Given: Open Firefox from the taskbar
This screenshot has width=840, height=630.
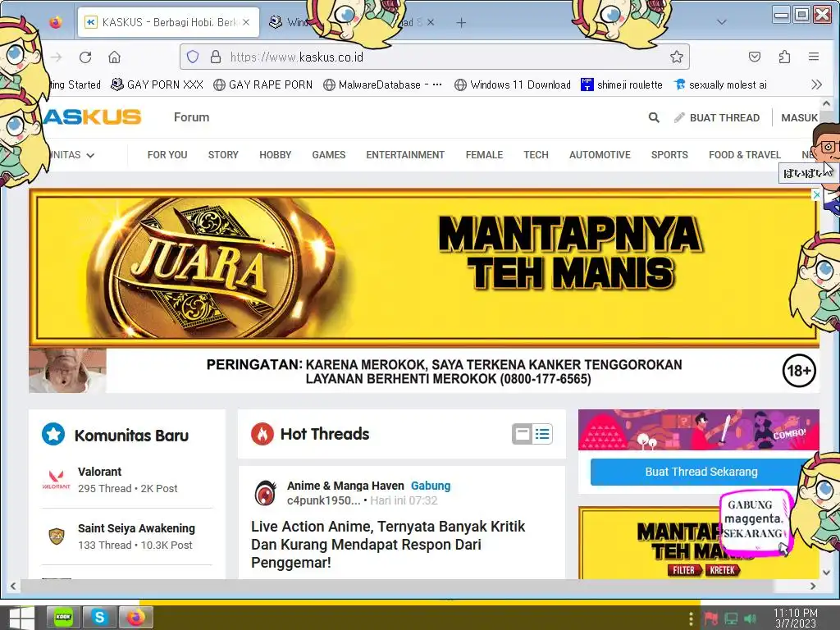Looking at the screenshot, I should [x=136, y=617].
